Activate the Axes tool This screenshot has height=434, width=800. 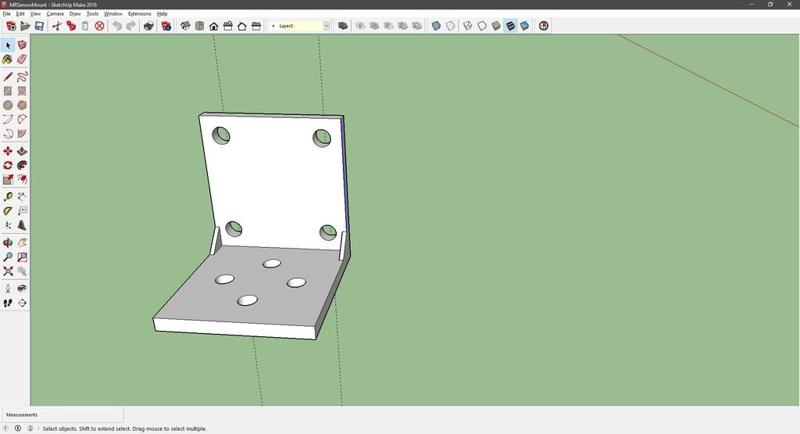click(8, 225)
